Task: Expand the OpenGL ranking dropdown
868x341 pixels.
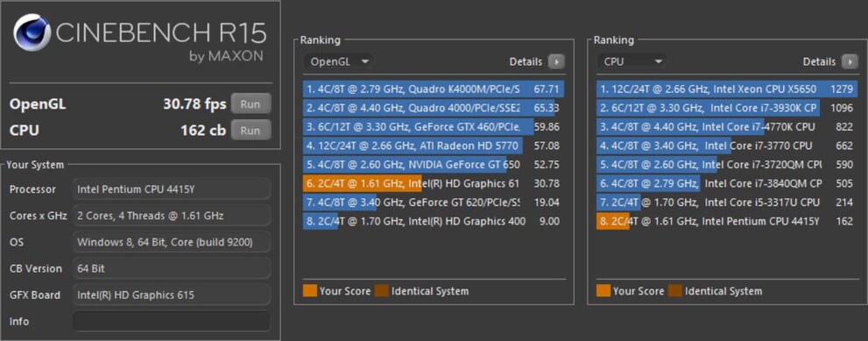Action: pos(338,61)
